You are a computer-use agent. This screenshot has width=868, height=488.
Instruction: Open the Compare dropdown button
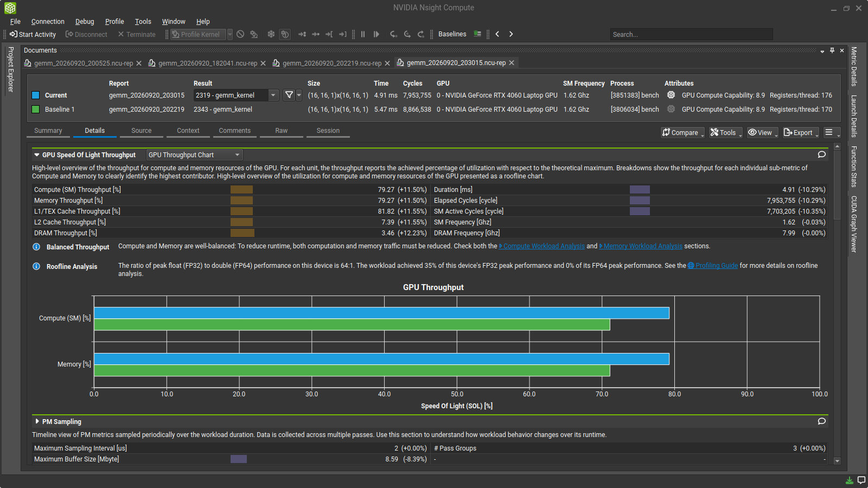point(682,132)
